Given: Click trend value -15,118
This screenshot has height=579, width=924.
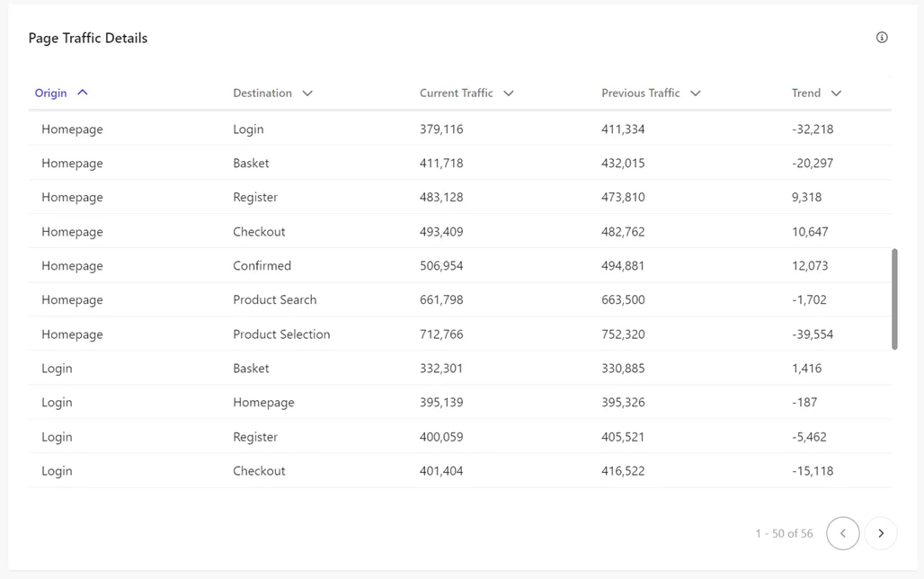Looking at the screenshot, I should coord(813,471).
